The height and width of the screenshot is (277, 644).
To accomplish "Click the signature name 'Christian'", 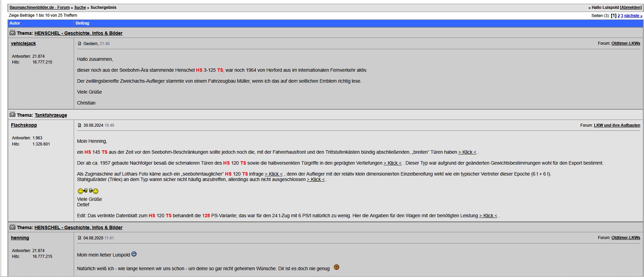I will pos(86,103).
